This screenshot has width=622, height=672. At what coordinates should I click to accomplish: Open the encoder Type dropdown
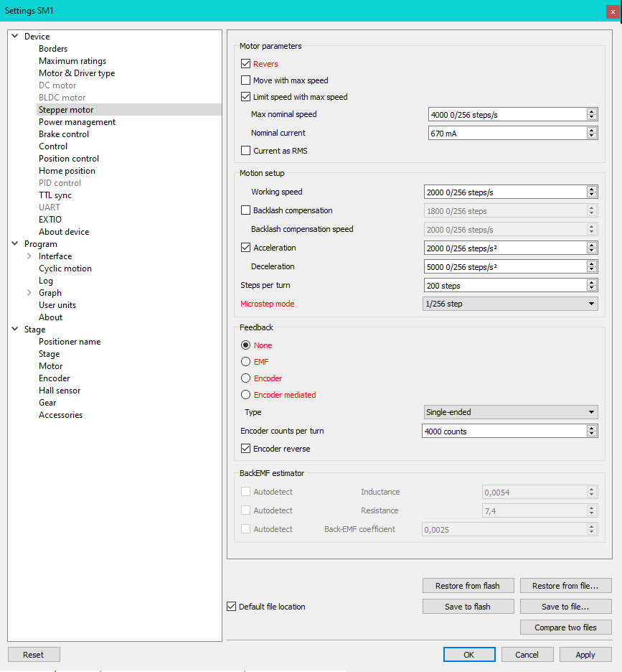pos(510,412)
